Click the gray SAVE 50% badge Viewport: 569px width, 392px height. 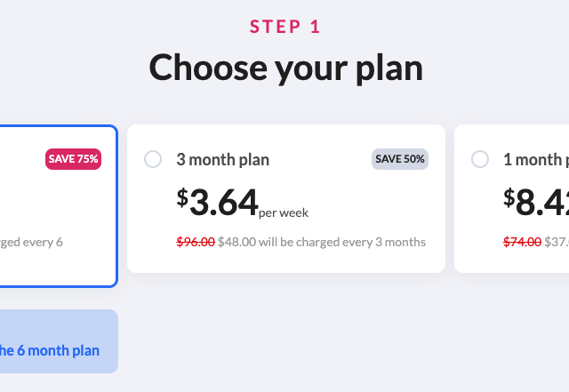(x=400, y=159)
